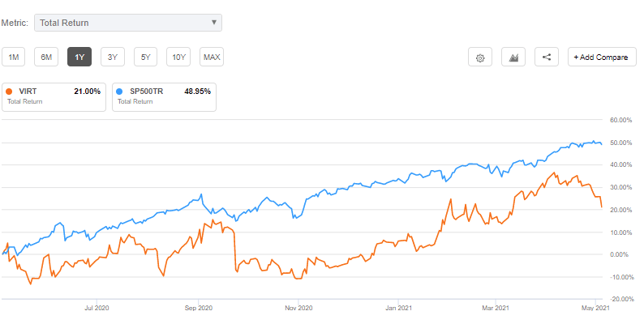This screenshot has height=324, width=644.
Task: Select the MAX time range
Action: 212,57
